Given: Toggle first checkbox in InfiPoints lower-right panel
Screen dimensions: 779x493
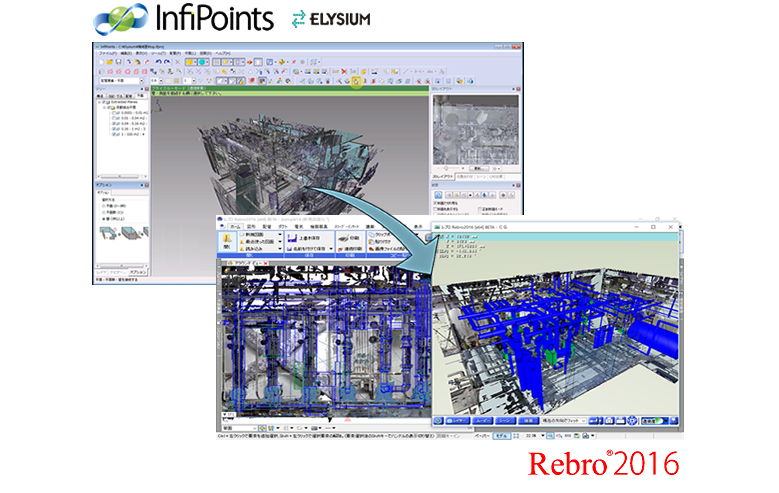Looking at the screenshot, I should click(x=435, y=203).
